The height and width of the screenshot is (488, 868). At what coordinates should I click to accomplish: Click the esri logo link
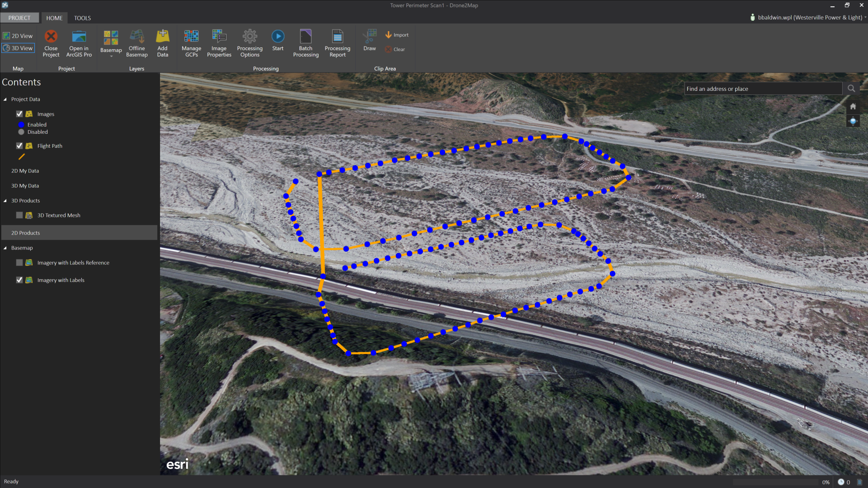(x=177, y=464)
